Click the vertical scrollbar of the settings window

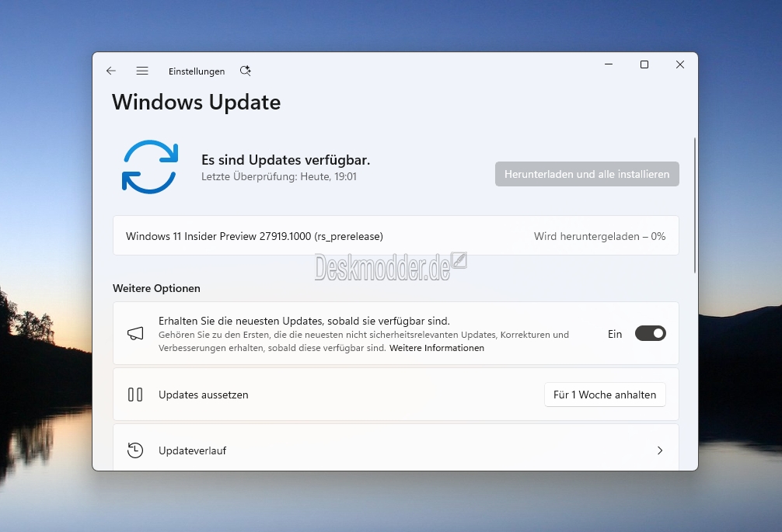694,205
